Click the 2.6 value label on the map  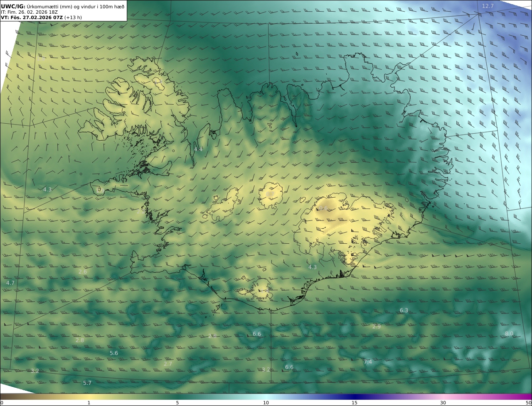(x=83, y=272)
